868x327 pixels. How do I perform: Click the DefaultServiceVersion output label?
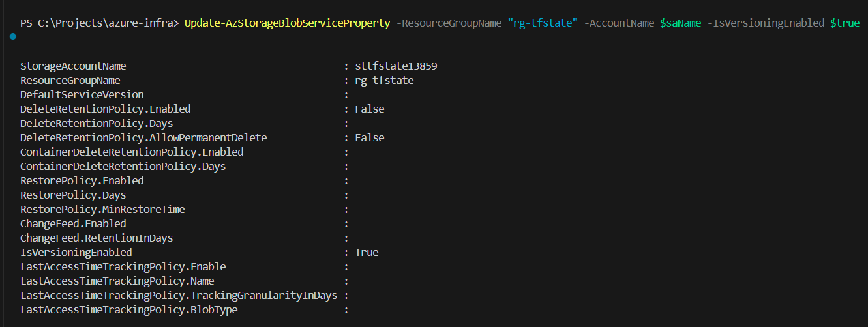tap(82, 95)
